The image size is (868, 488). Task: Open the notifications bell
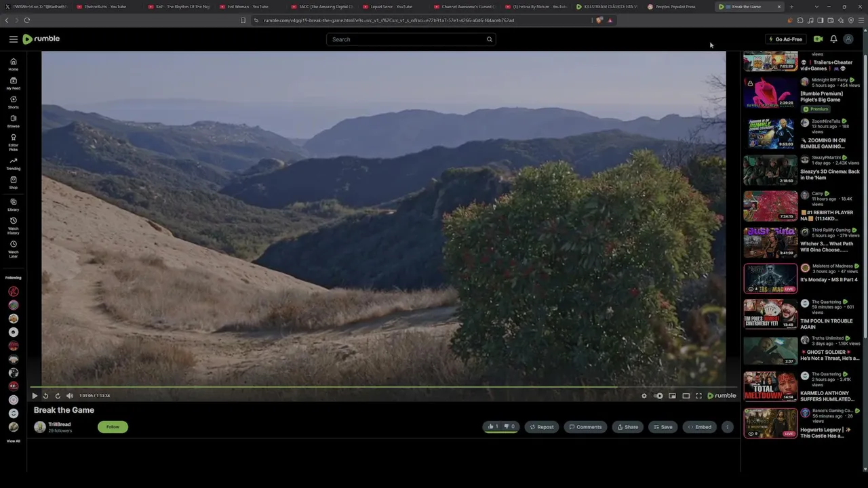point(833,39)
